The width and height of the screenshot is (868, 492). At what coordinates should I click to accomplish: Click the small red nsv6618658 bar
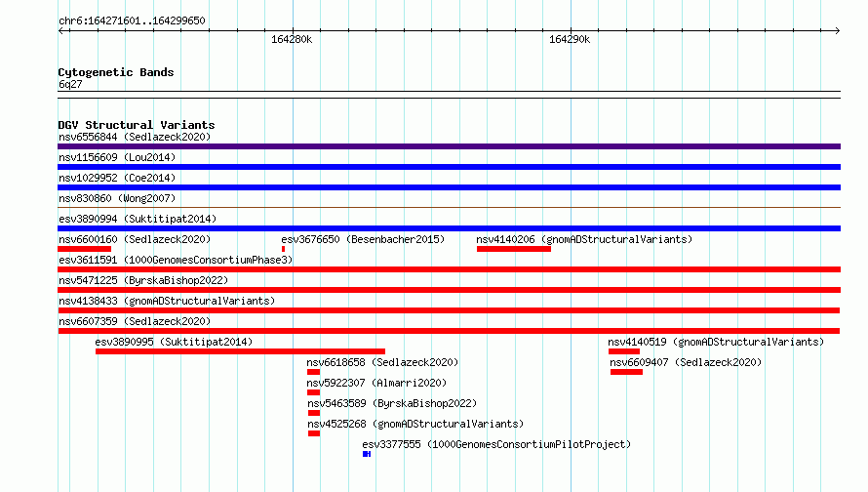tap(313, 372)
